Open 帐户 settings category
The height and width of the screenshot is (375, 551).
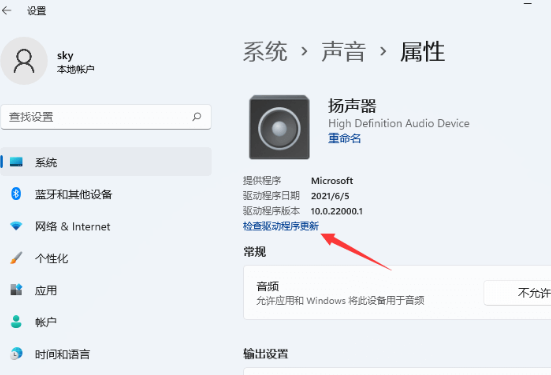106,322
